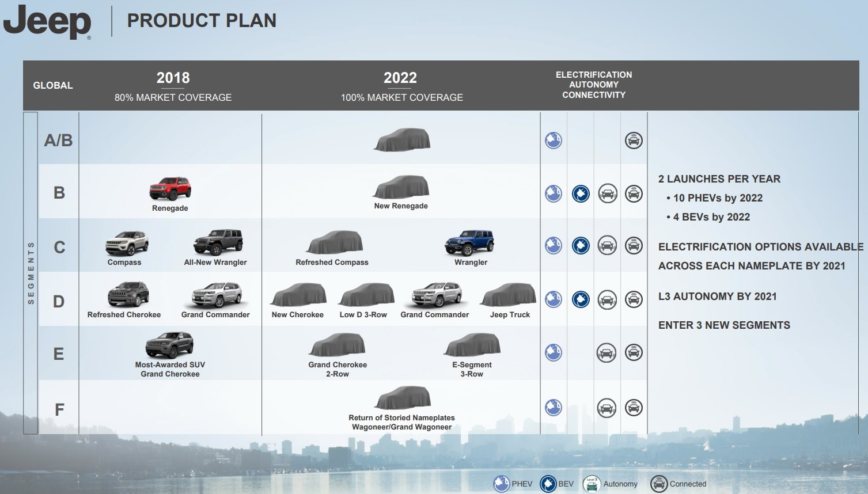
Task: Click the Connected legend icon at the bottom
Action: (x=659, y=484)
